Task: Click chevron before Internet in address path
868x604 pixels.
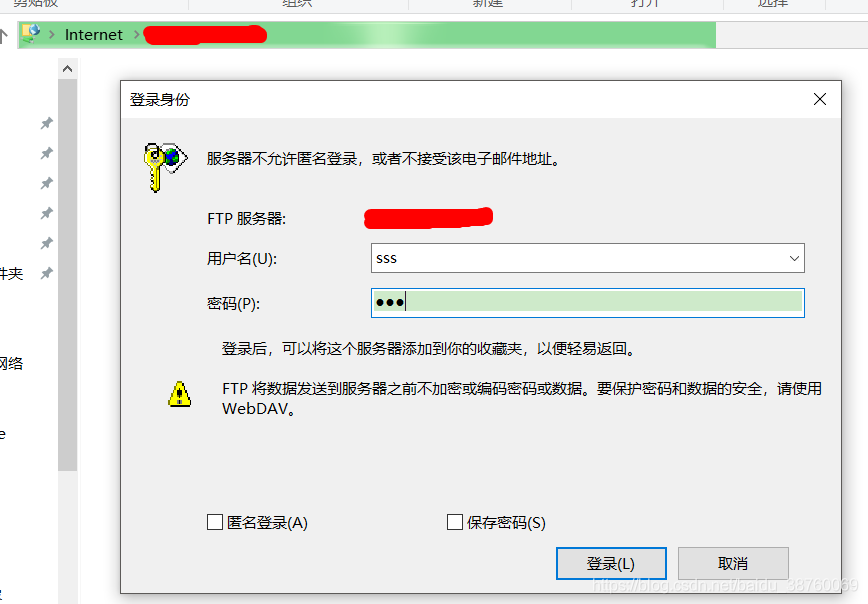Action: [x=51, y=35]
